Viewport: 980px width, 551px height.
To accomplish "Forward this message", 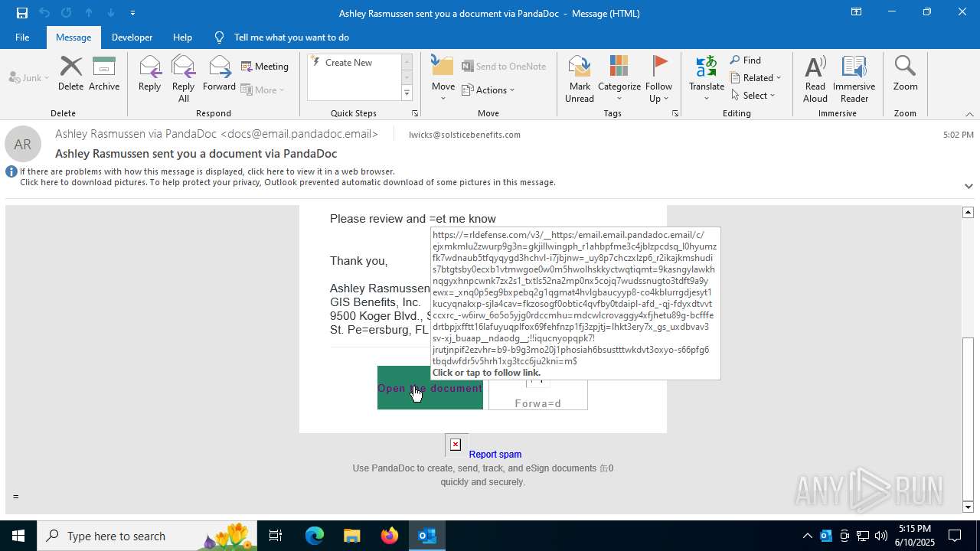I will [x=219, y=73].
